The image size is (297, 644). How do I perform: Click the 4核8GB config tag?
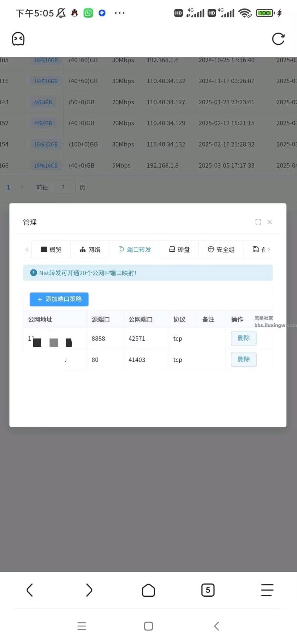[x=43, y=102]
